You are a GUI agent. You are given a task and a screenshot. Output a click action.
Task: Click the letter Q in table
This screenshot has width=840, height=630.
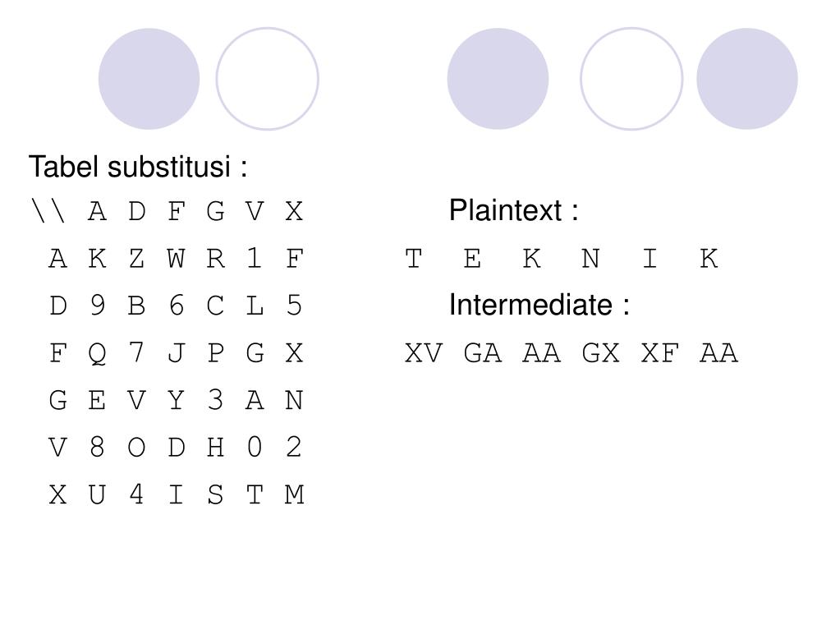pyautogui.click(x=97, y=353)
